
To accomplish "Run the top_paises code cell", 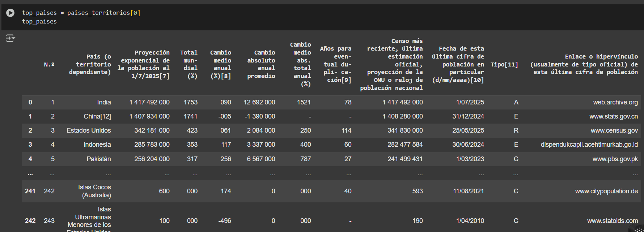I will coord(10,13).
